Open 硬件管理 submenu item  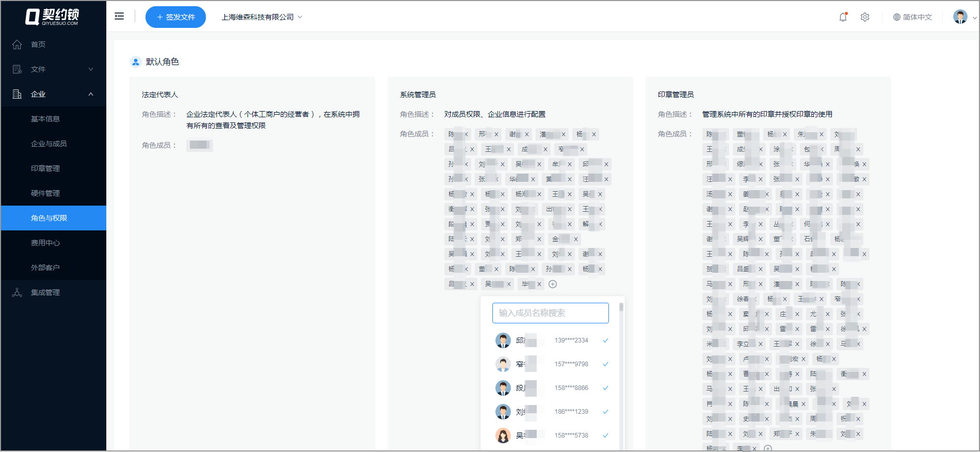tap(45, 193)
